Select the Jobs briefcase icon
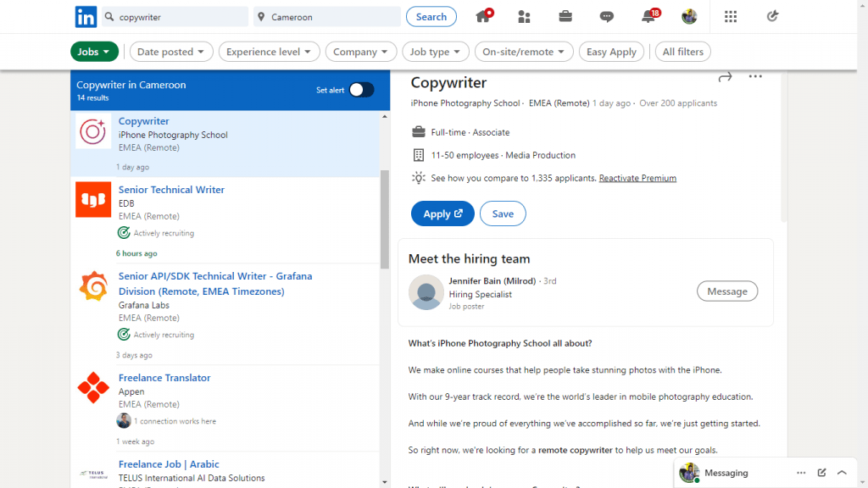 click(565, 16)
